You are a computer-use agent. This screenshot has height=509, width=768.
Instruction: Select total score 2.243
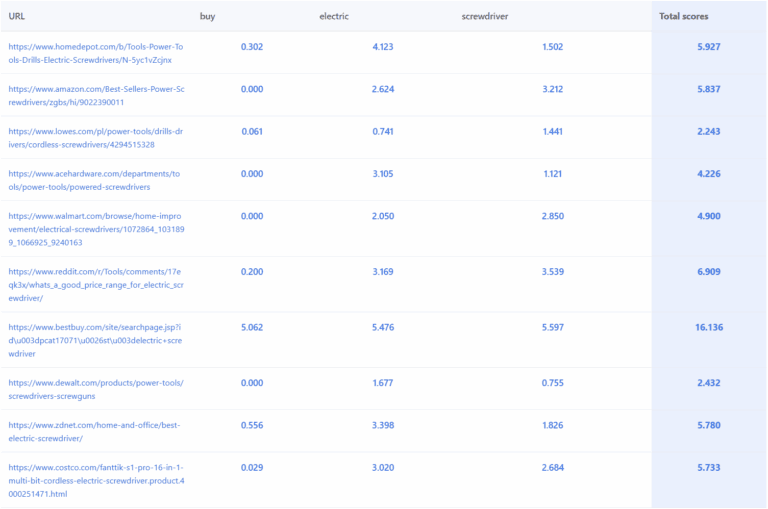tap(709, 131)
